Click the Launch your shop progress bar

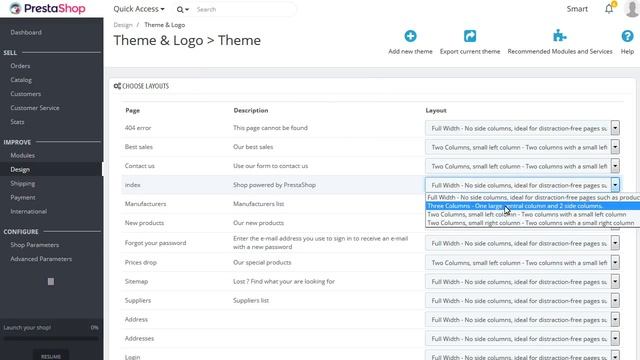coord(51,338)
